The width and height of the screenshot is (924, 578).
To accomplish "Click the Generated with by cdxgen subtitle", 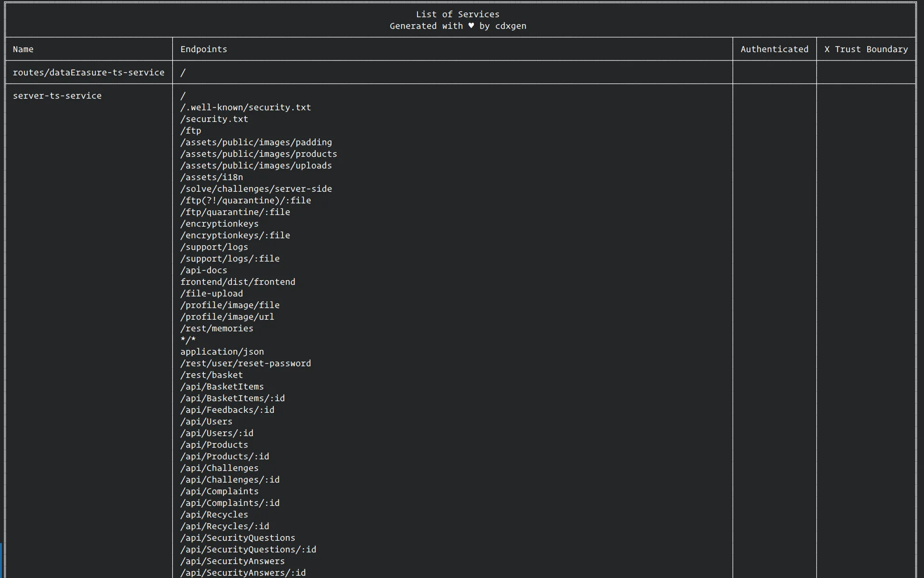I will [x=458, y=26].
